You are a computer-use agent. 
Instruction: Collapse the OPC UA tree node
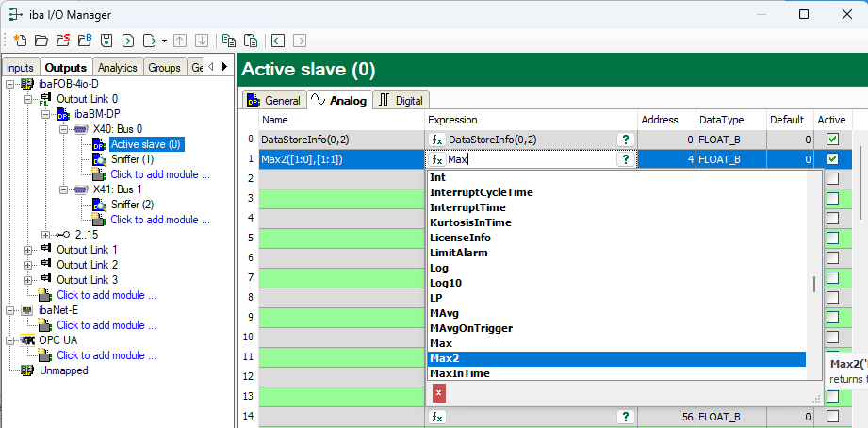tap(9, 340)
